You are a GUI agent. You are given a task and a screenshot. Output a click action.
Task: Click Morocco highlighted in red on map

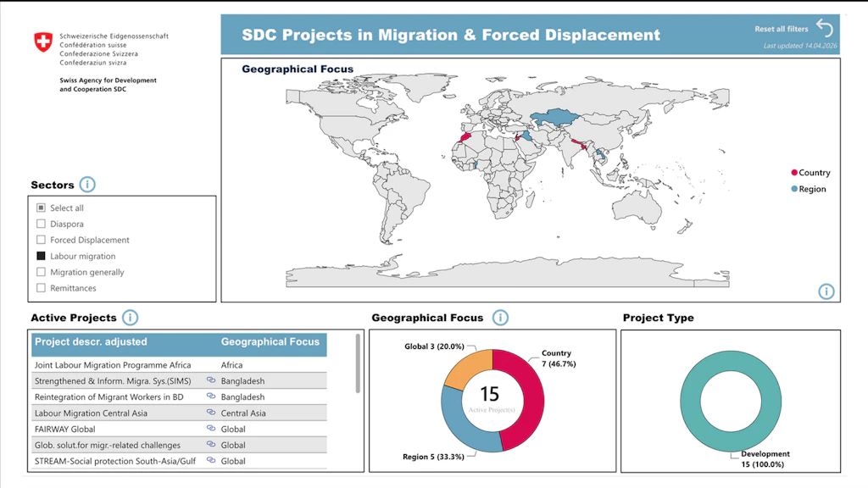[466, 136]
